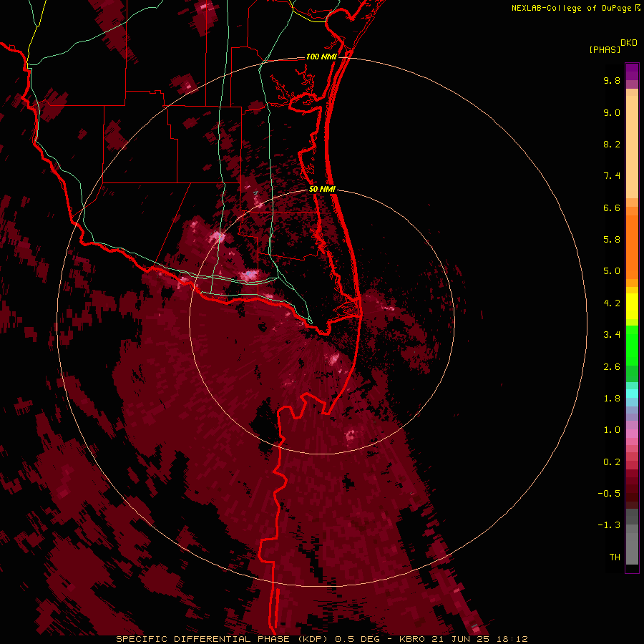Image resolution: width=644 pixels, height=644 pixels.
Task: Click the 0.5 DEG tilt label in caption
Action: click(x=356, y=639)
